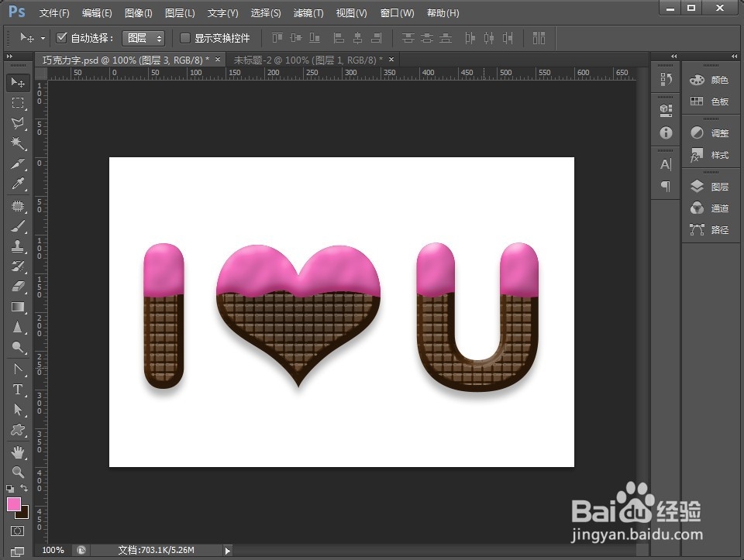Align top edges in options bar
This screenshot has width=744, height=560.
(x=277, y=37)
